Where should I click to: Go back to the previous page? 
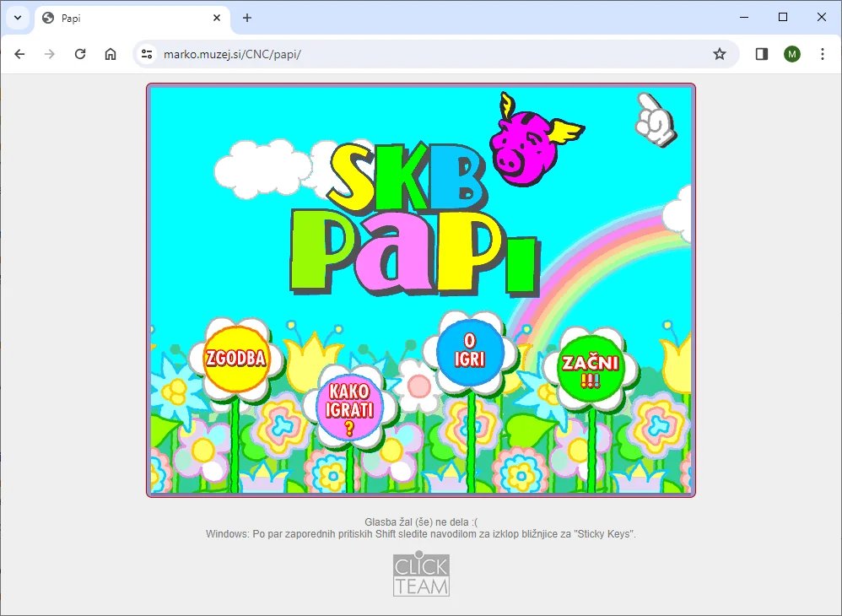click(20, 54)
